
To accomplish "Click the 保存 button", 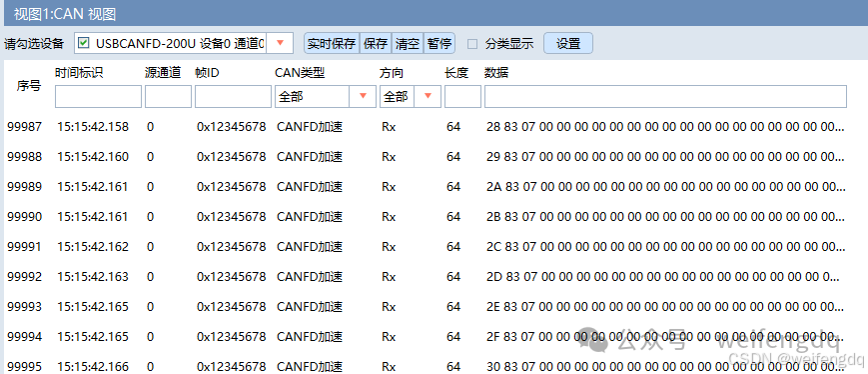I will (x=376, y=44).
